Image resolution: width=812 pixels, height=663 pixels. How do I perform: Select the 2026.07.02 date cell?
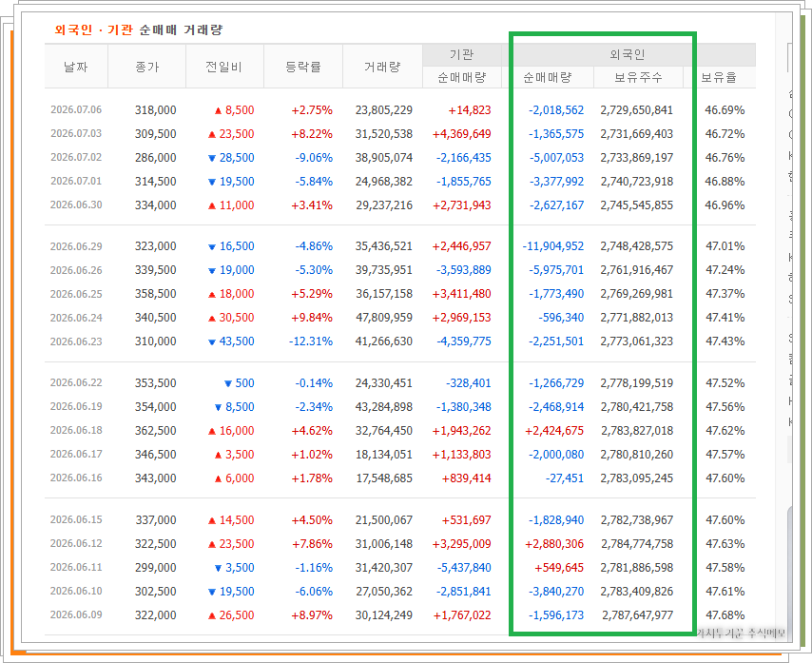76,158
